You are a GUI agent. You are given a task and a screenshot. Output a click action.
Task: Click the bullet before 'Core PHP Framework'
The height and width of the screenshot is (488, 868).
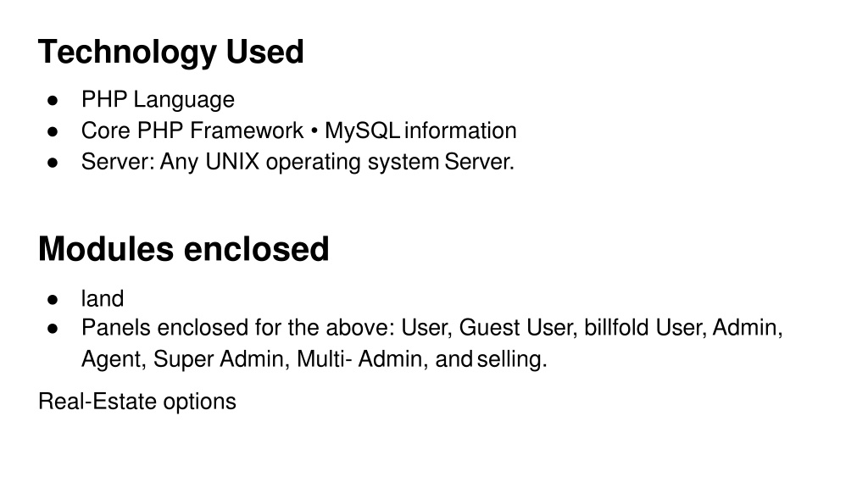pyautogui.click(x=53, y=131)
